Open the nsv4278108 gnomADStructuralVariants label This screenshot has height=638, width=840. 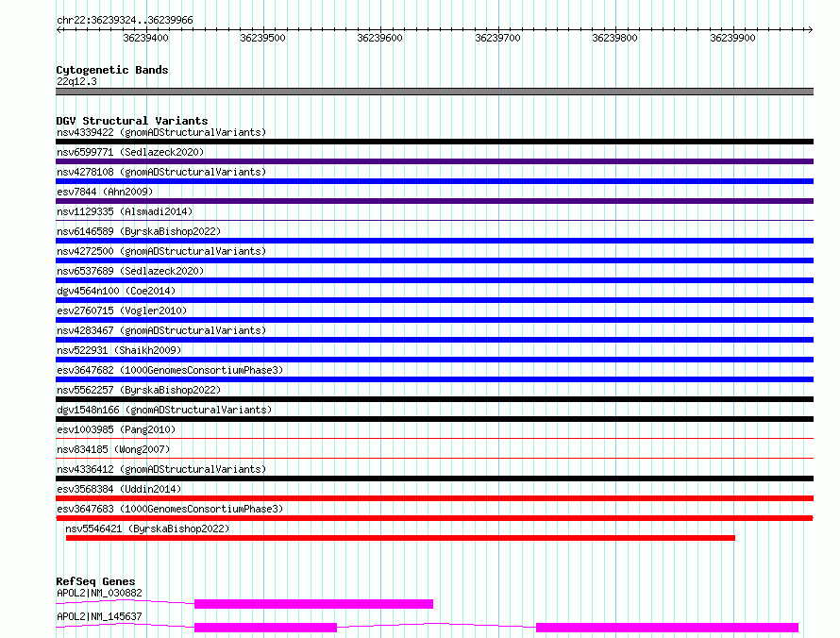click(x=161, y=172)
